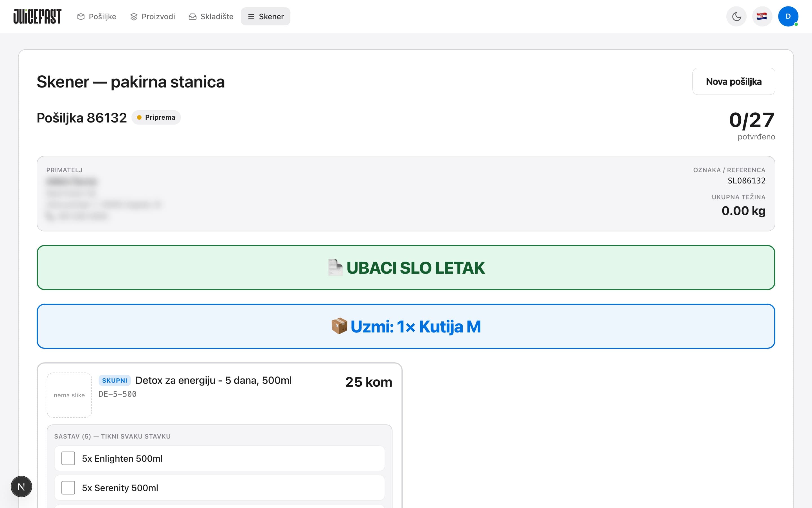Screen dimensions: 812x508
Task: Click the SKUPNI bundle tag
Action: click(115, 380)
